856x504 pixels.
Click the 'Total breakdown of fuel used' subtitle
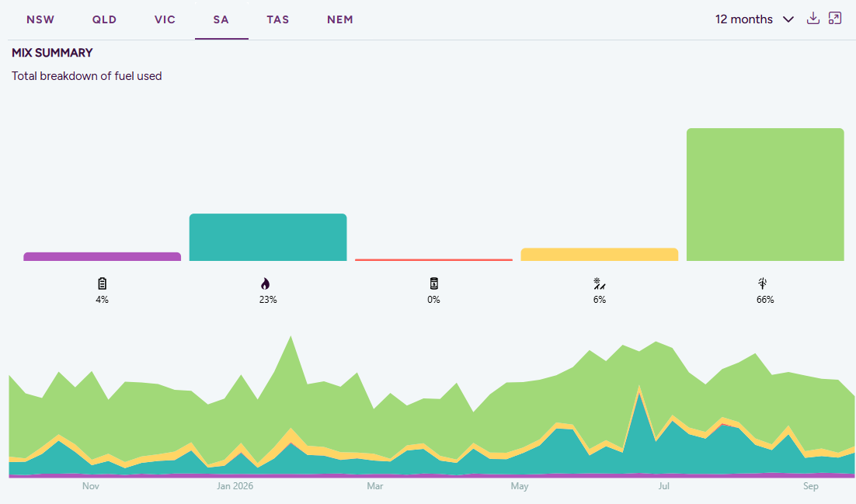(x=87, y=76)
